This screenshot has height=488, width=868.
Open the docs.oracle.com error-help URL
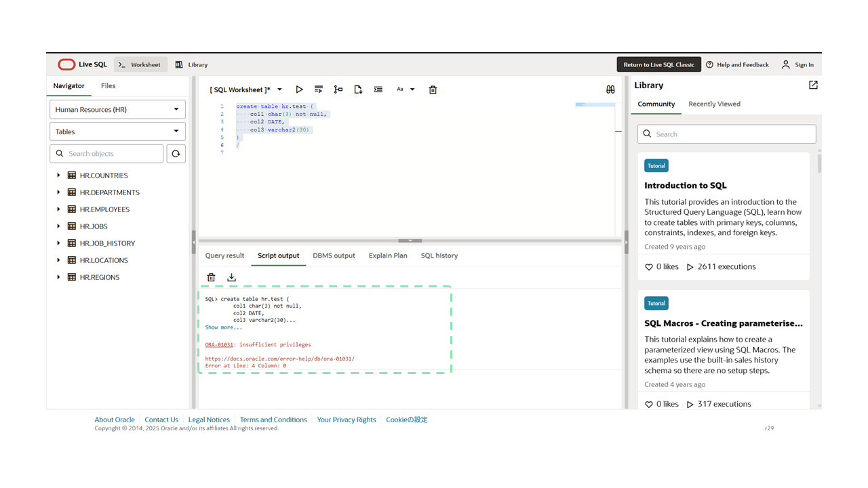279,359
